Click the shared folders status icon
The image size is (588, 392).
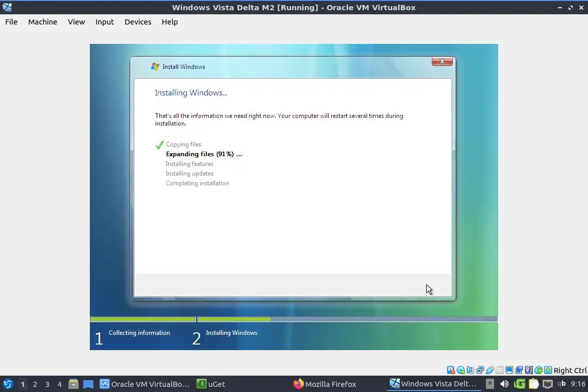(500, 370)
